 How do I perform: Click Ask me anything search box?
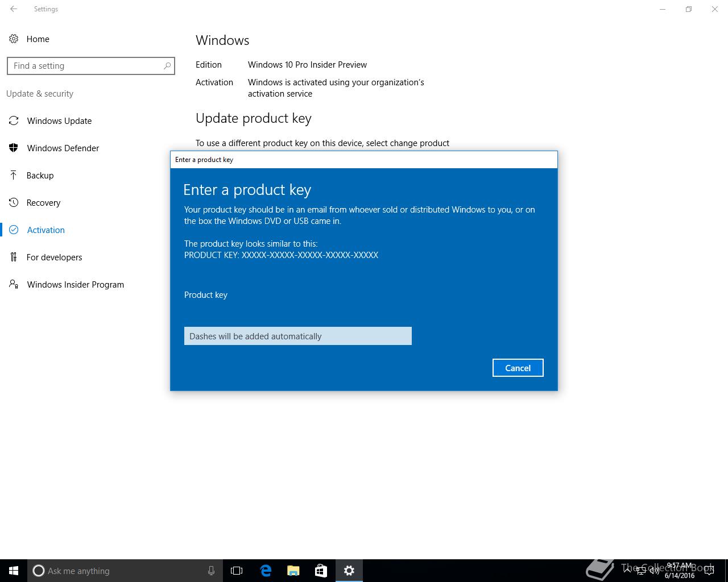click(x=124, y=571)
